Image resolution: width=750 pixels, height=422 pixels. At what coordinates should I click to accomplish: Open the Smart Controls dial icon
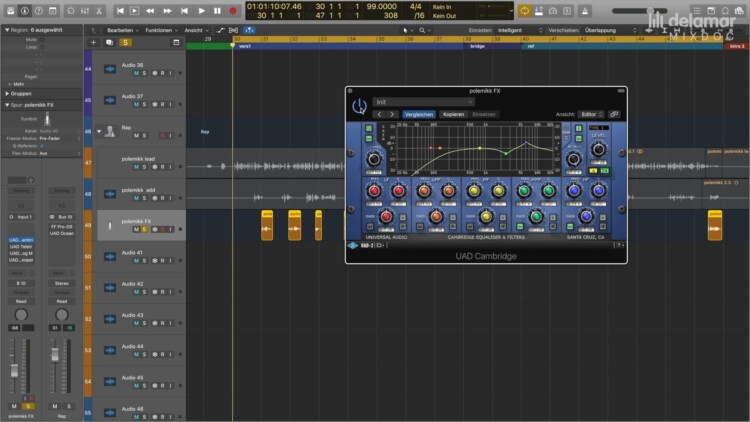point(71,11)
